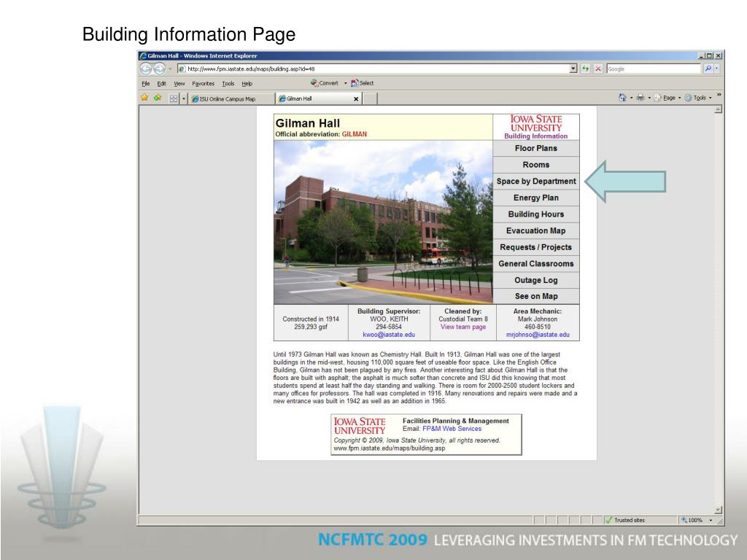
Task: Expand the Home button dropdown arrow
Action: click(631, 98)
